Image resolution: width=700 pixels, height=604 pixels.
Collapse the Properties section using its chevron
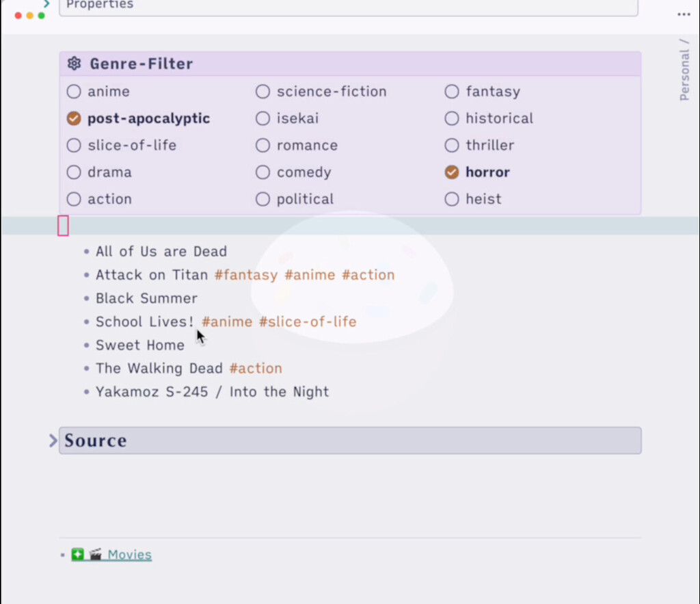[46, 3]
